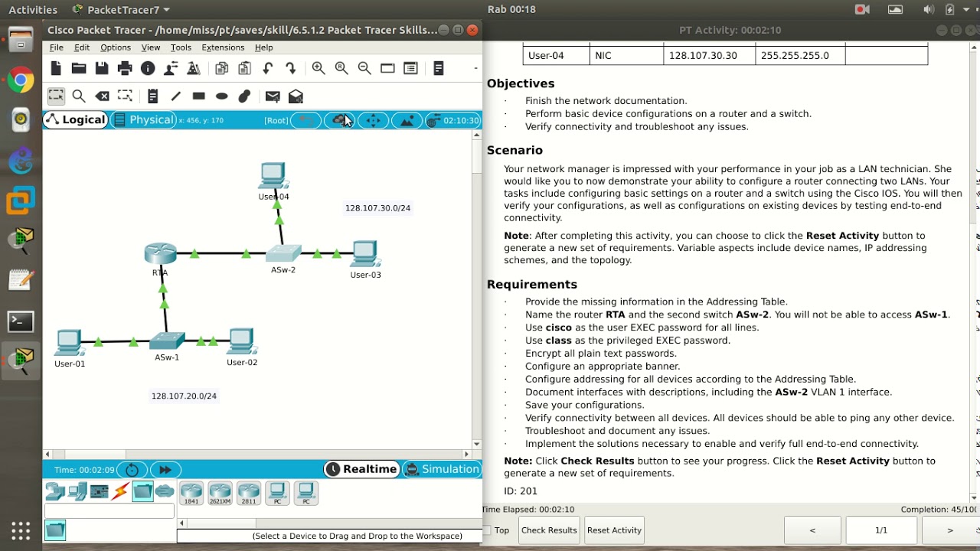The height and width of the screenshot is (551, 980).
Task: Click the User-01 PC
Action: pos(69,343)
